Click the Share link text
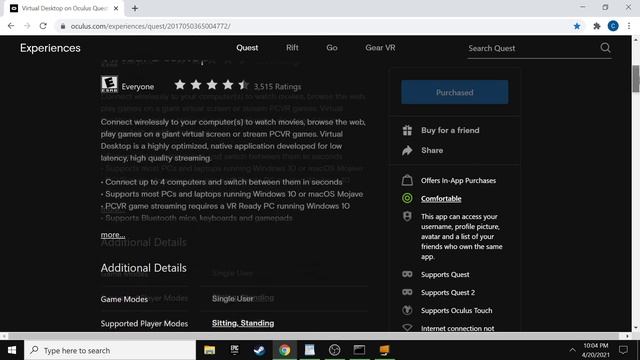This screenshot has height=360, width=640. pos(432,151)
